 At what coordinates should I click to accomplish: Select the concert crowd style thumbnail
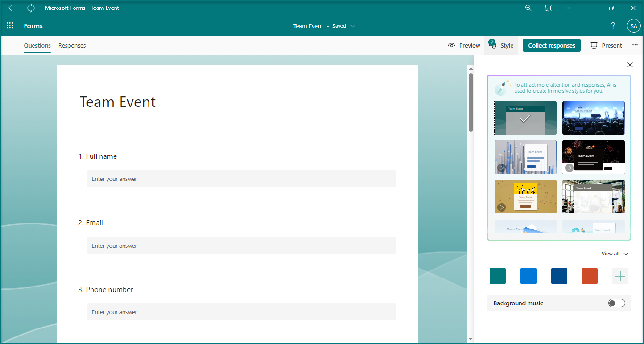(593, 118)
